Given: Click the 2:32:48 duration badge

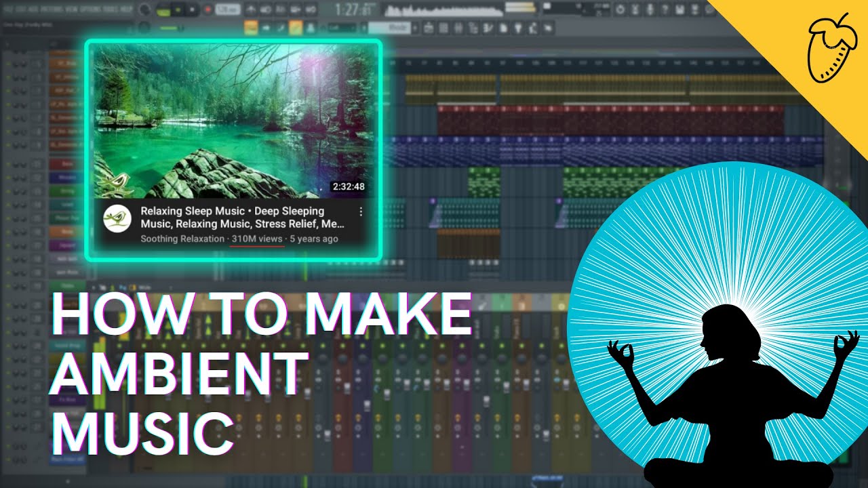Looking at the screenshot, I should (x=348, y=186).
